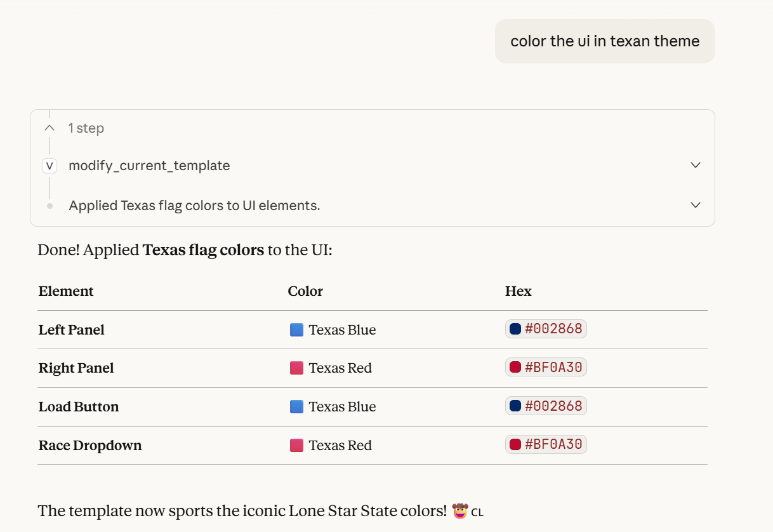Click the "Color" column header
The width and height of the screenshot is (773, 532).
point(305,291)
